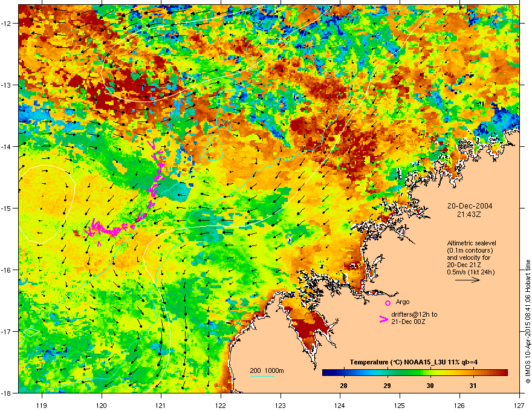The height and width of the screenshot is (411, 532).
Task: Click the longitude axis label 125
Action: click(400, 405)
